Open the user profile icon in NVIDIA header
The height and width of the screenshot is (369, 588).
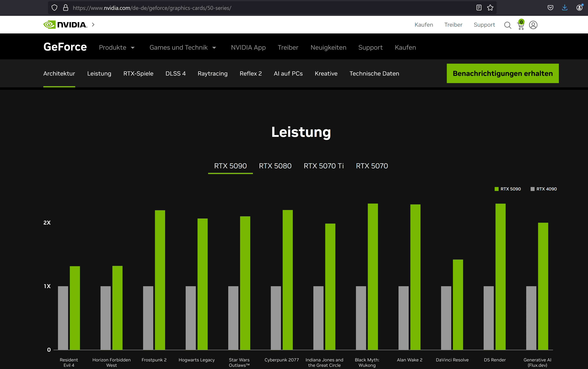tap(533, 25)
